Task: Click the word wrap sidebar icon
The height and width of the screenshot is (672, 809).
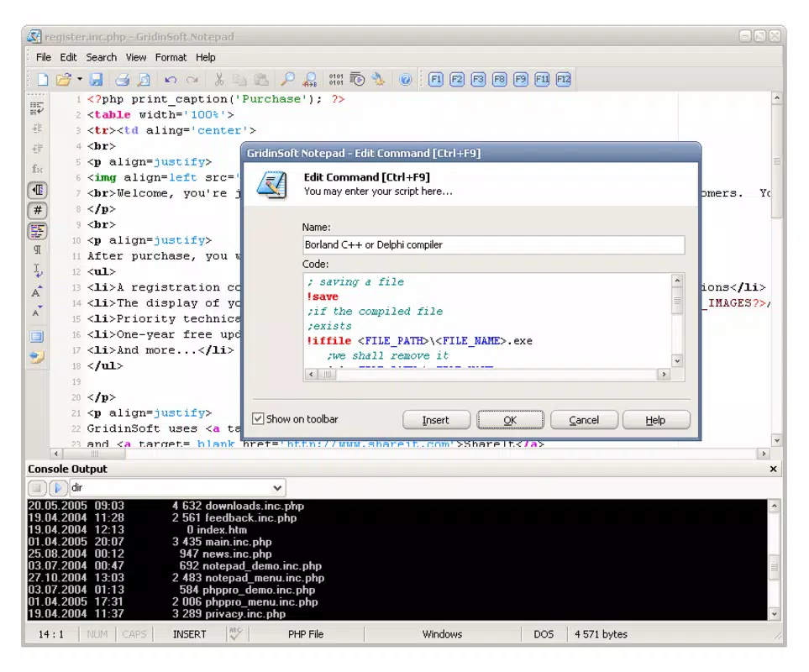Action: (x=37, y=108)
